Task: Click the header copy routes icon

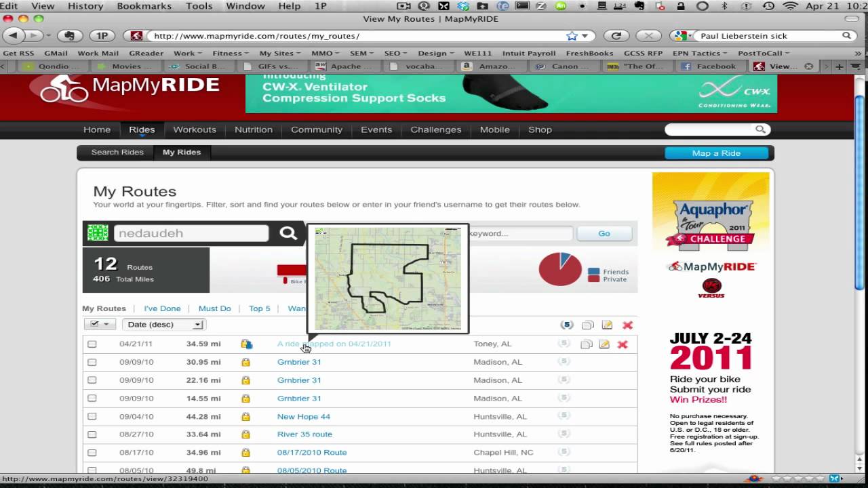Action: 588,325
